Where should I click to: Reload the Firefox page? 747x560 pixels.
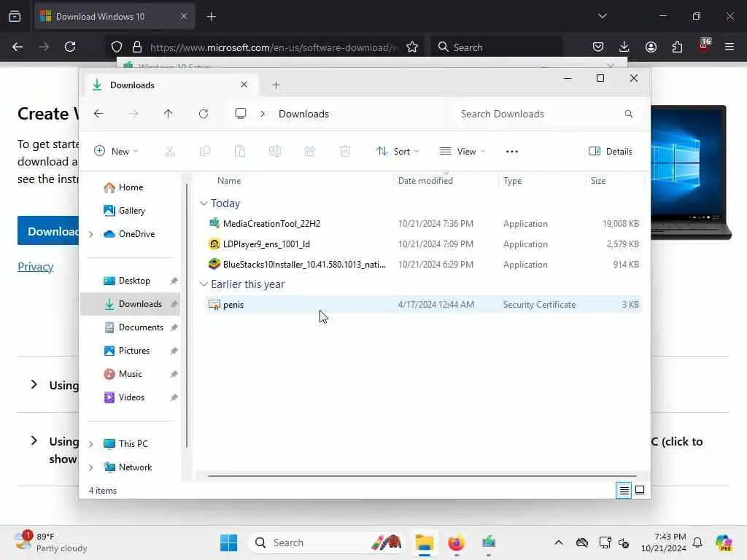tap(70, 47)
